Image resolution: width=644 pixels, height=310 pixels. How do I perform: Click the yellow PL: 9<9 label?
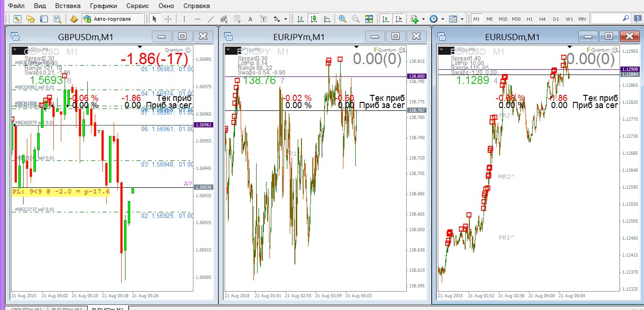point(61,192)
